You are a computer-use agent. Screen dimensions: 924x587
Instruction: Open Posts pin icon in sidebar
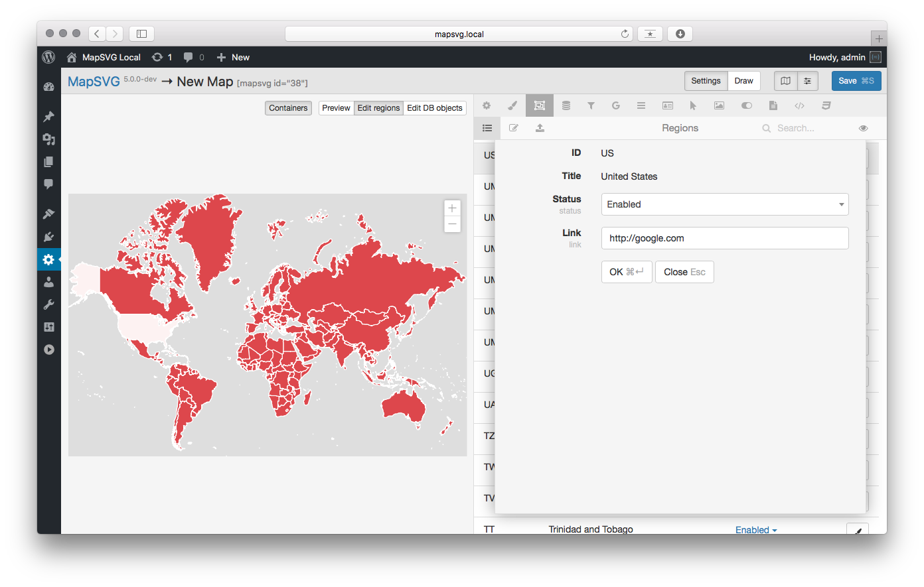tap(48, 117)
